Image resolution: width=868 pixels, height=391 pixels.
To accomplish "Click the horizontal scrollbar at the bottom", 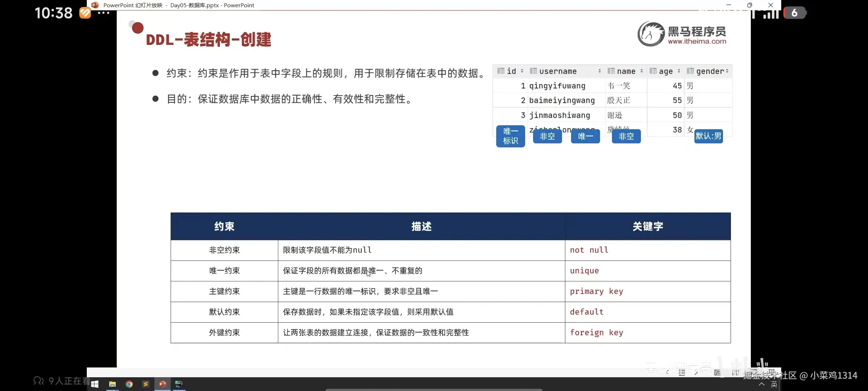I will [434, 390].
